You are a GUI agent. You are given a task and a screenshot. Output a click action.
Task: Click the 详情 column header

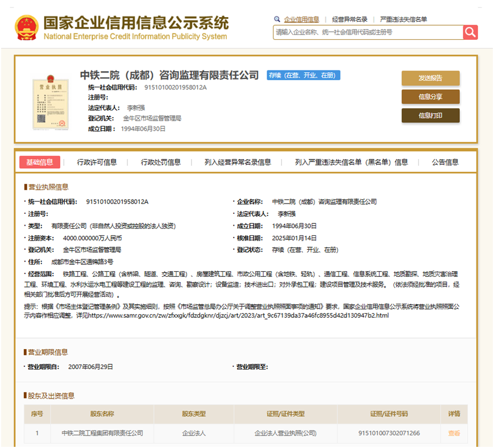(x=454, y=414)
